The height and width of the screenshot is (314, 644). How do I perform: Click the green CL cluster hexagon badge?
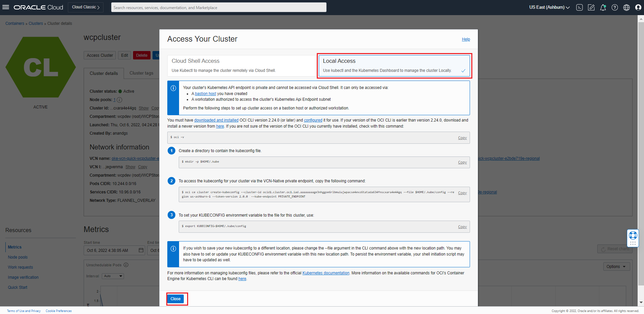[41, 67]
